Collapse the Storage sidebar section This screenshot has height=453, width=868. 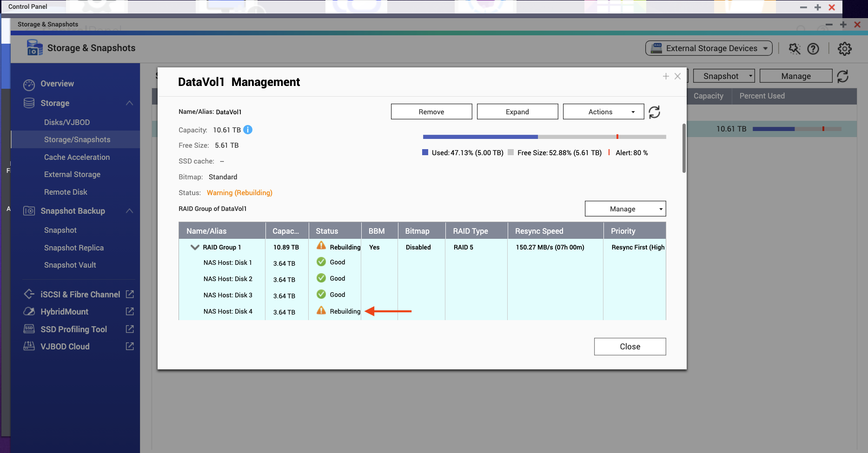(129, 103)
